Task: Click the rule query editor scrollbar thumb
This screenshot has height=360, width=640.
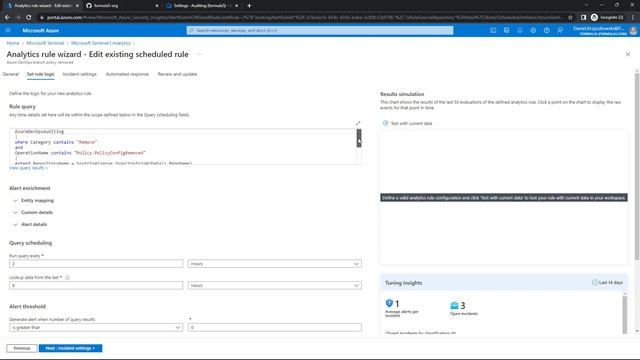Action: click(x=359, y=138)
